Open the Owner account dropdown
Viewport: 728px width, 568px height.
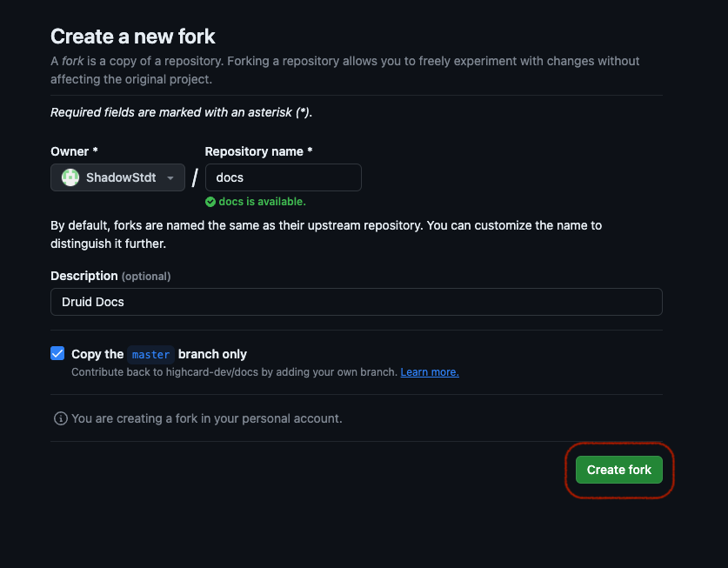pos(117,177)
